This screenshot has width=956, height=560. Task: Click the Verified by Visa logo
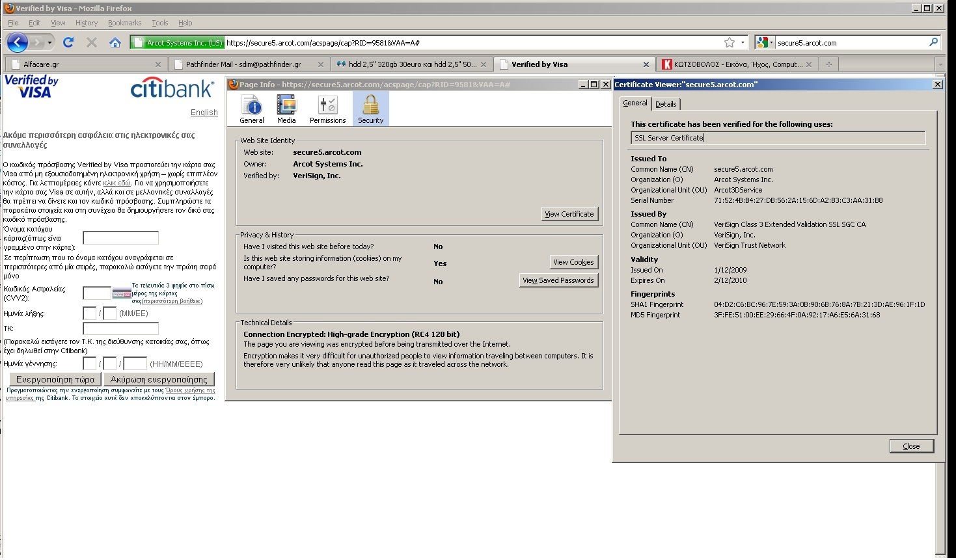(31, 87)
